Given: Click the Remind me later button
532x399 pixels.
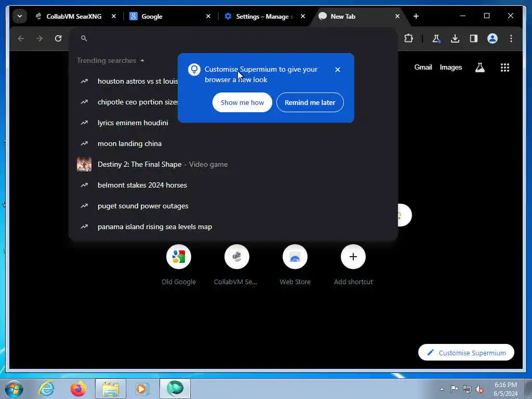Looking at the screenshot, I should click(310, 102).
